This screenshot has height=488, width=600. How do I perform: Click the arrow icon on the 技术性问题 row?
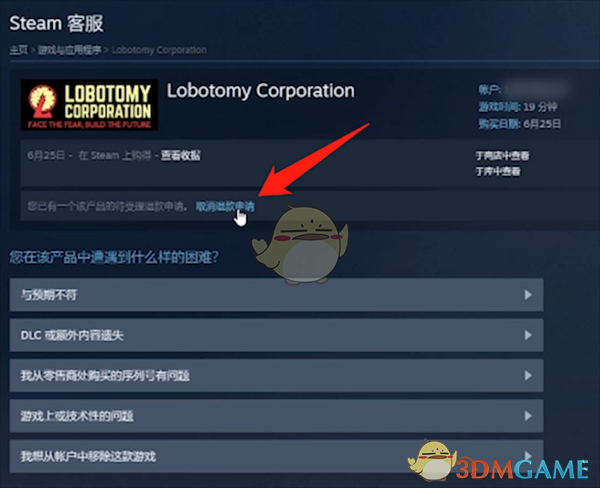point(528,416)
